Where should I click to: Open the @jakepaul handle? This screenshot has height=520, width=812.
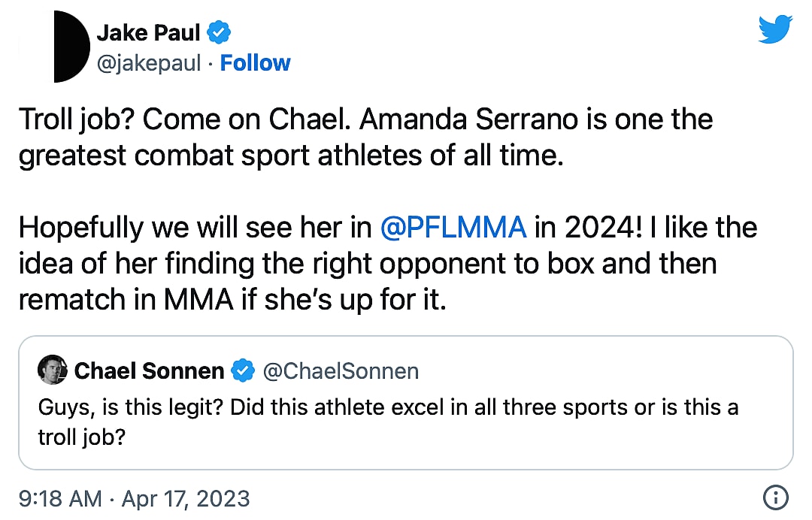point(149,63)
